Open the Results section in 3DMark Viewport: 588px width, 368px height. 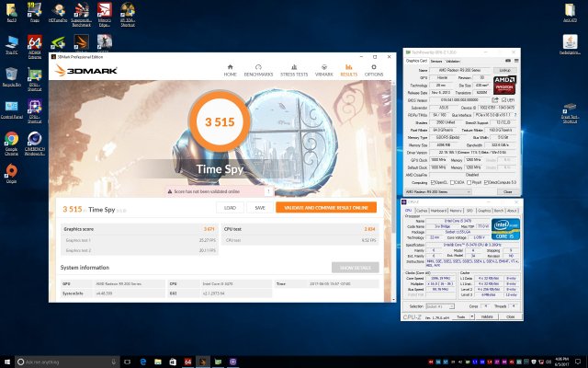(x=349, y=70)
